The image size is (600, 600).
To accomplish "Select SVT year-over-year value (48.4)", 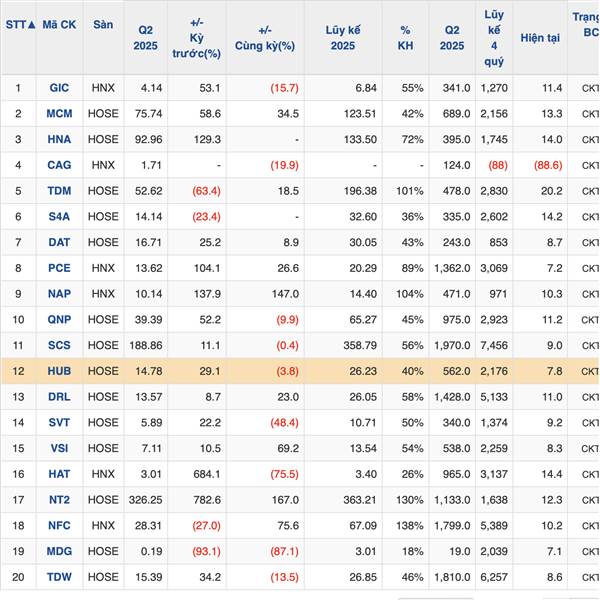I will pyautogui.click(x=284, y=423).
